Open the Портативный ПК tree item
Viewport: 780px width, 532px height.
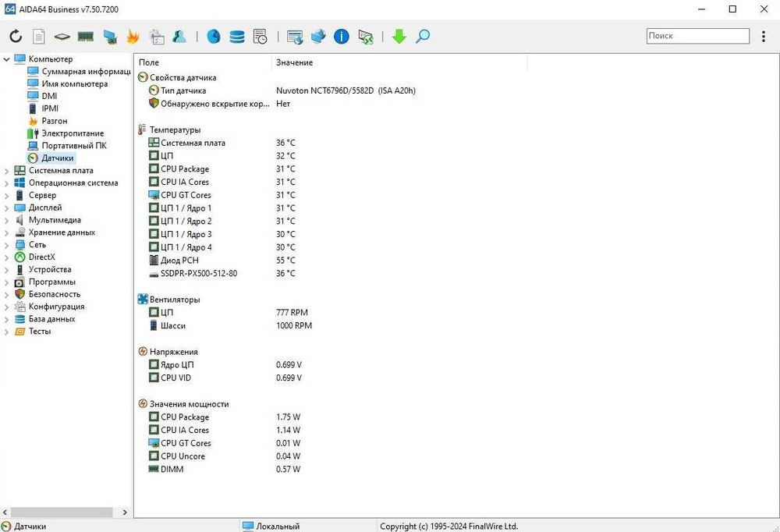coord(74,146)
